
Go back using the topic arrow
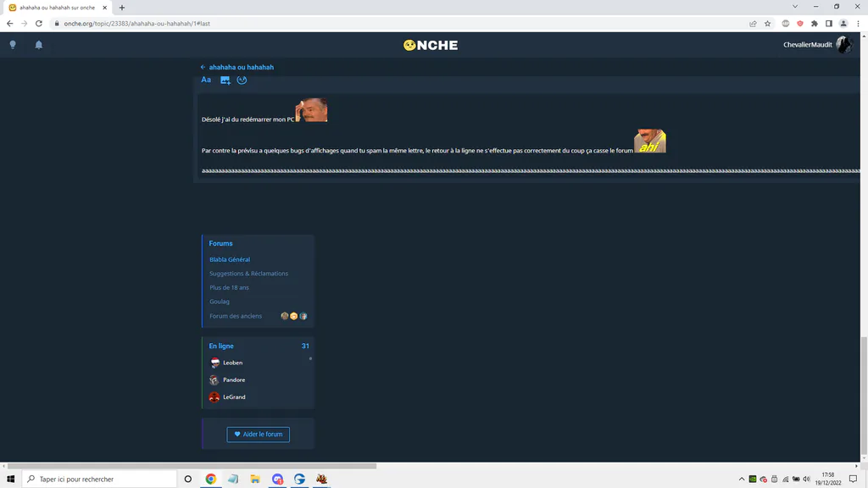pyautogui.click(x=203, y=67)
